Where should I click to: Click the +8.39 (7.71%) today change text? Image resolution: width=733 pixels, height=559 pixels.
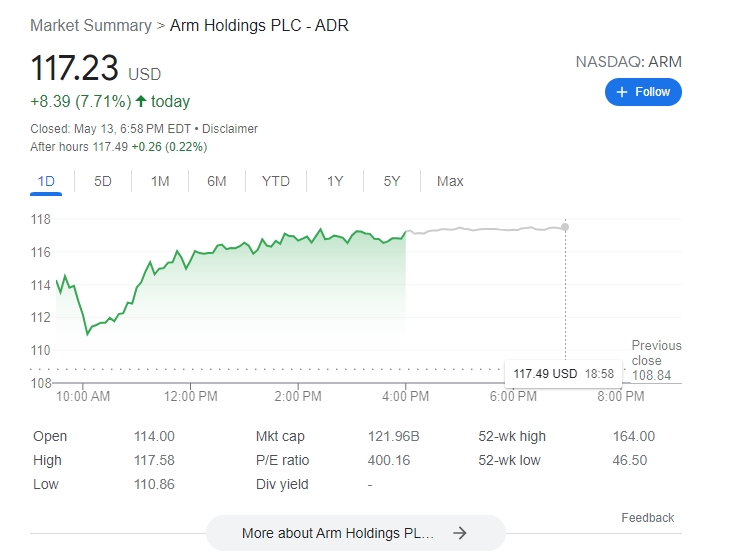[x=110, y=101]
